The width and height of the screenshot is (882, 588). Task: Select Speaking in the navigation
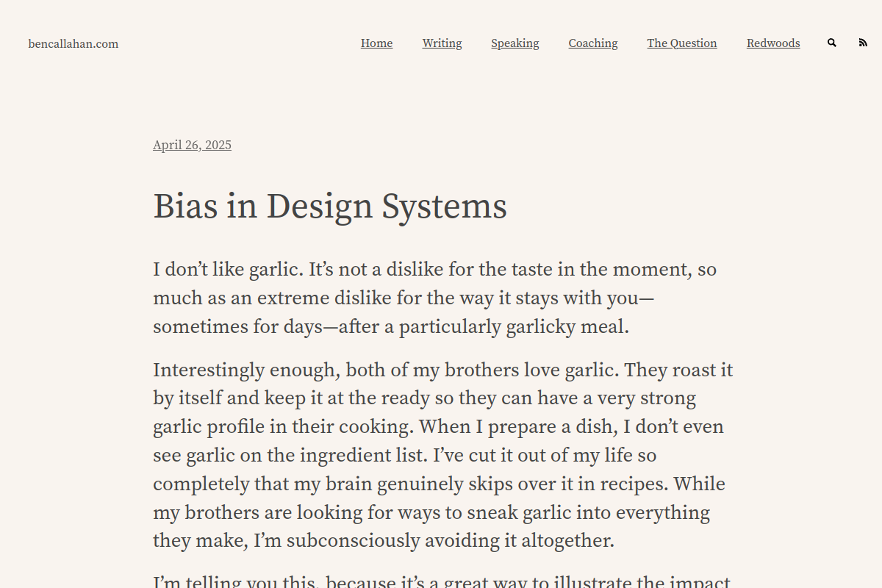pos(515,43)
